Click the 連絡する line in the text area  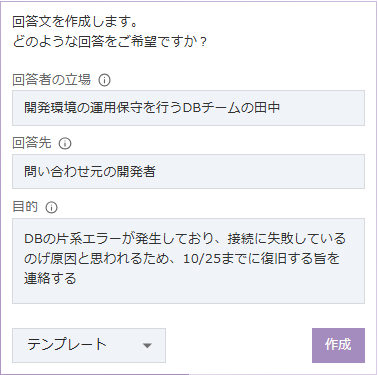click(x=50, y=278)
